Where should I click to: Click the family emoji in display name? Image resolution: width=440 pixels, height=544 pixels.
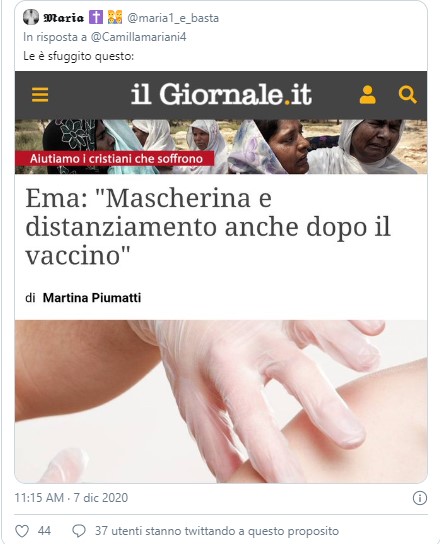pyautogui.click(x=115, y=17)
